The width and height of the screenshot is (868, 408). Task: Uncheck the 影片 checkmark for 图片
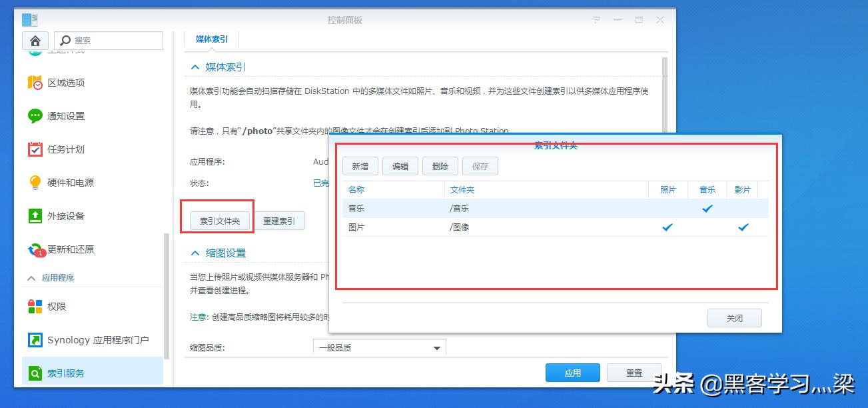point(743,227)
